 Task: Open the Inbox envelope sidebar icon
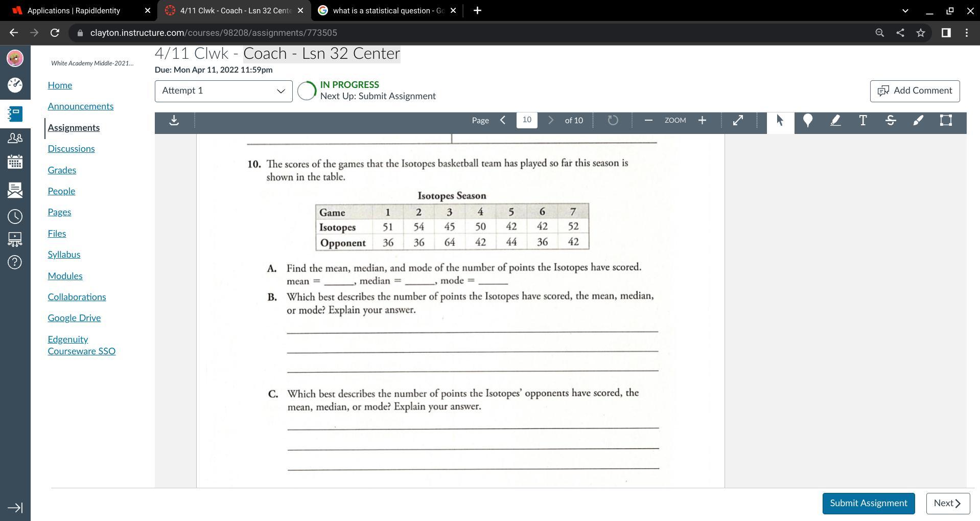pos(15,190)
